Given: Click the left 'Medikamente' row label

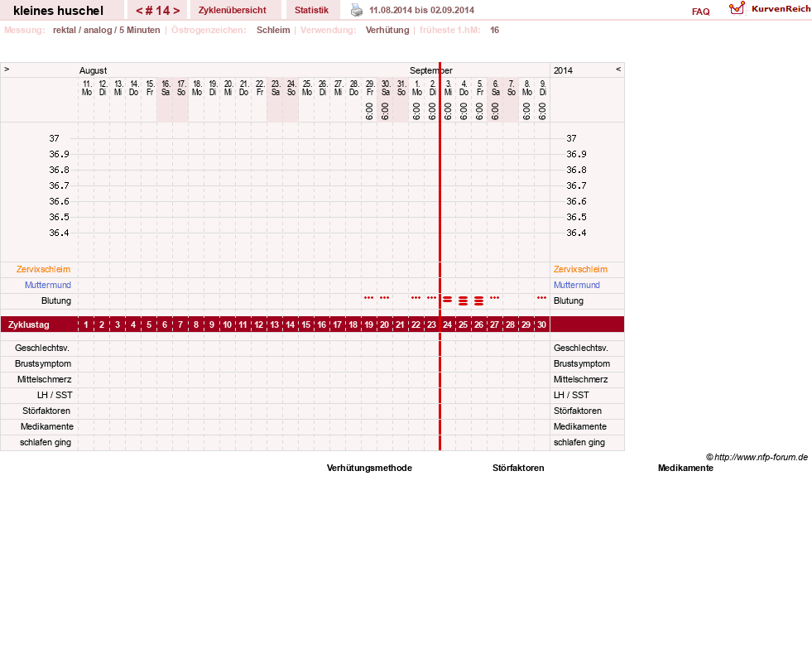Looking at the screenshot, I should click(46, 427).
